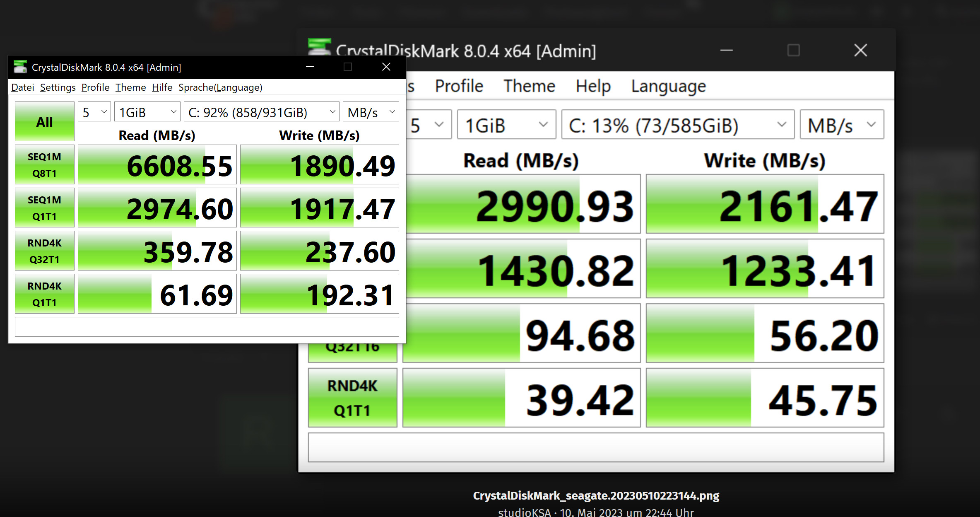Expand the 1GiB test size dropdown
Screen dimensions: 980x517
(x=147, y=112)
